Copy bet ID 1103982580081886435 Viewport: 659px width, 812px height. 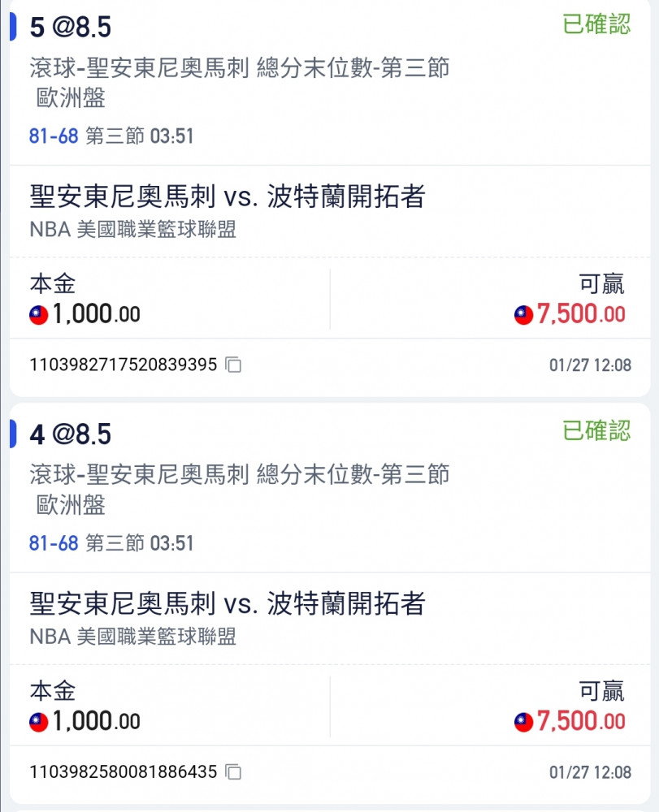click(233, 771)
